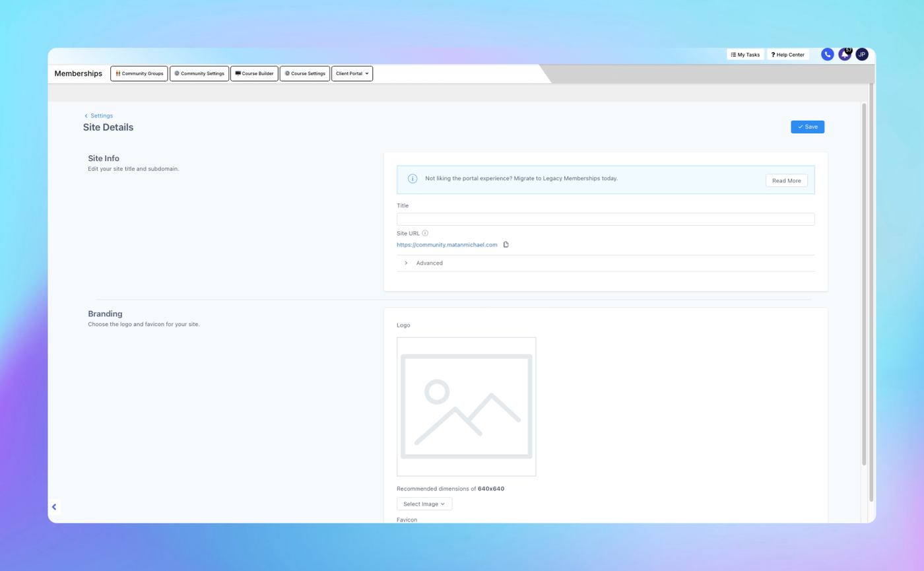The width and height of the screenshot is (924, 571).
Task: Open the Select Image dropdown
Action: point(424,504)
